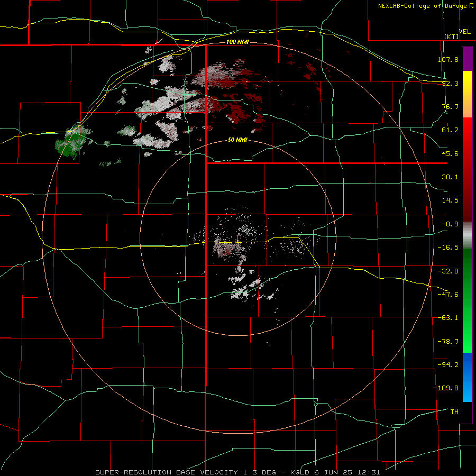Click the blue segment of the velocity color bar

coord(467,377)
